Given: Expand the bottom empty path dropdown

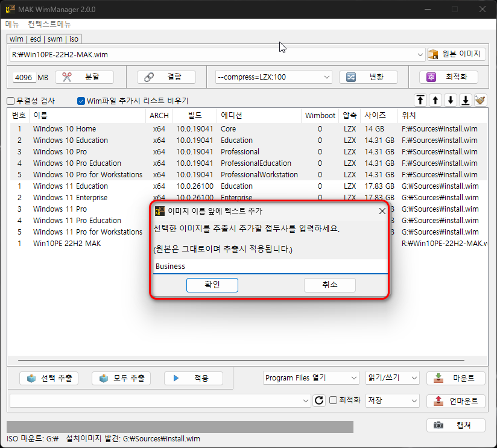Looking at the screenshot, I should [x=305, y=401].
